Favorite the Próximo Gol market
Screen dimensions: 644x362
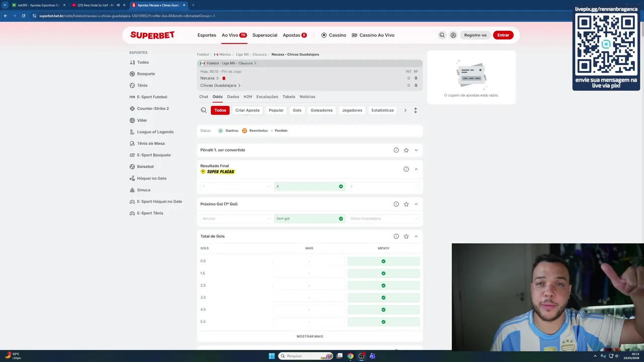(x=406, y=204)
